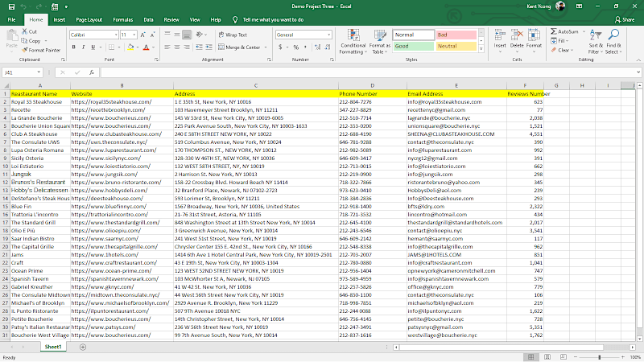The width and height of the screenshot is (644, 362).
Task: Open the File tab
Action: (11, 19)
